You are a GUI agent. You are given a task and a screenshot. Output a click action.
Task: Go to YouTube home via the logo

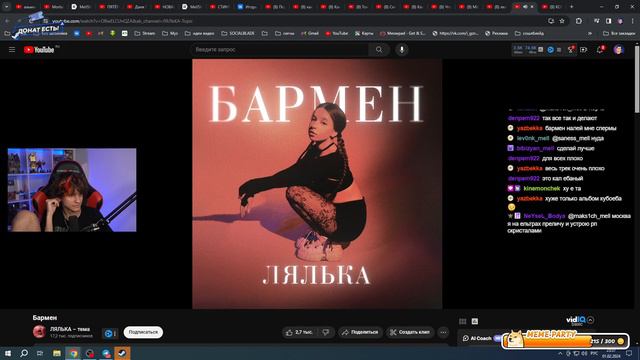(39, 50)
